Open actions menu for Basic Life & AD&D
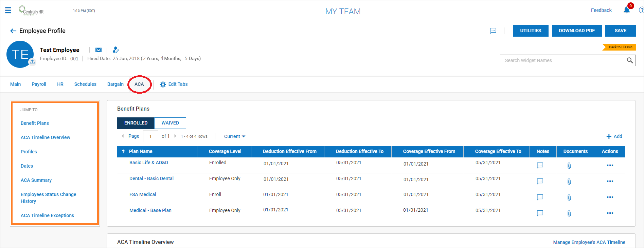The width and height of the screenshot is (644, 248). 610,165
